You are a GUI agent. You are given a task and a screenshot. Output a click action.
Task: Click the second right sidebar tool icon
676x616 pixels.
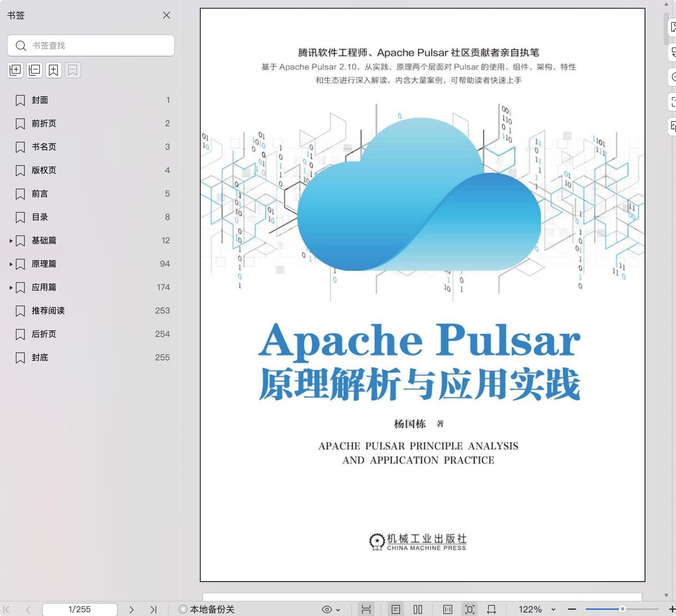pyautogui.click(x=672, y=52)
